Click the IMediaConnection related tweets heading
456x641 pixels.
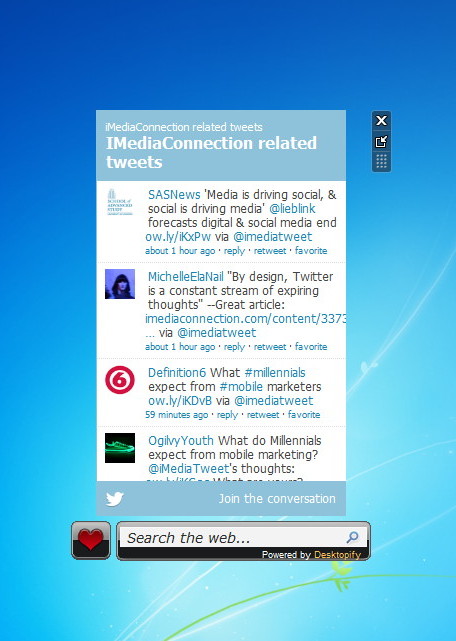click(x=211, y=152)
